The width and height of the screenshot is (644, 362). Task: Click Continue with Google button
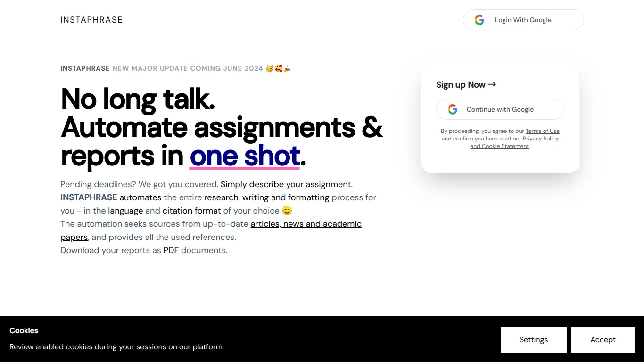(500, 109)
